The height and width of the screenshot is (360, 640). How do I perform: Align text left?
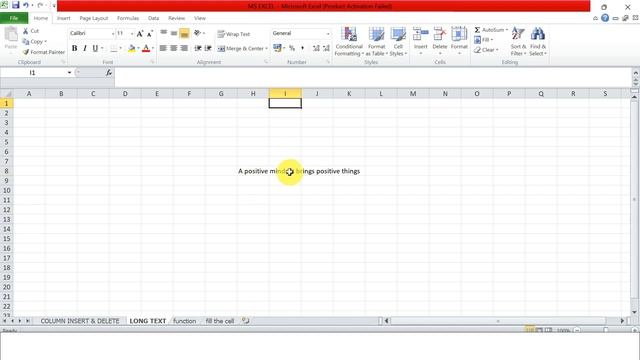[163, 48]
